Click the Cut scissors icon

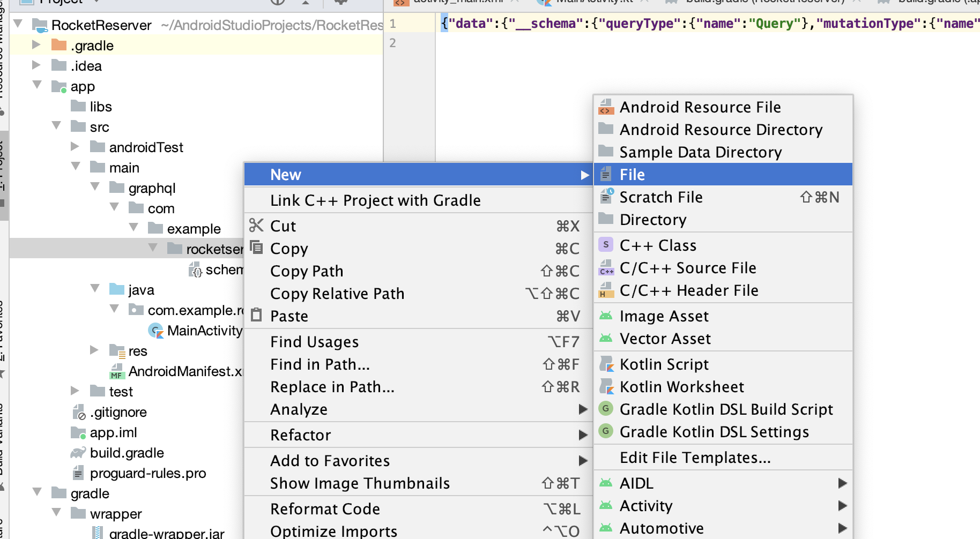click(x=256, y=226)
